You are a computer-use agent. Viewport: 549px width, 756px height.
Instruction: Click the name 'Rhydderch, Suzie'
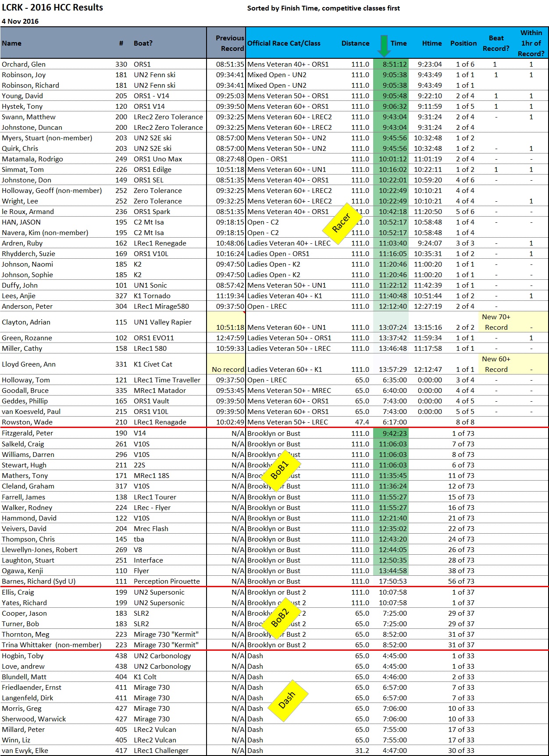[29, 253]
